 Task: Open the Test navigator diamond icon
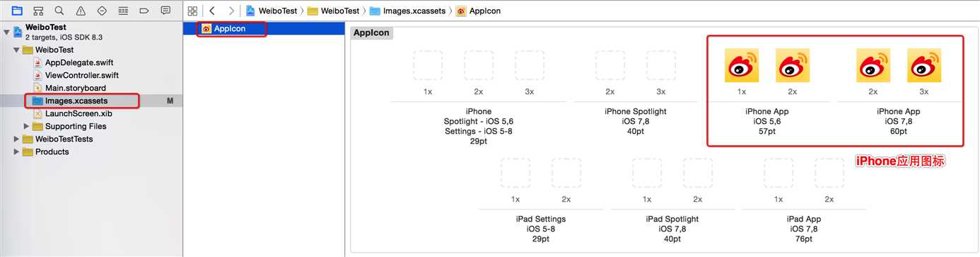[x=102, y=11]
